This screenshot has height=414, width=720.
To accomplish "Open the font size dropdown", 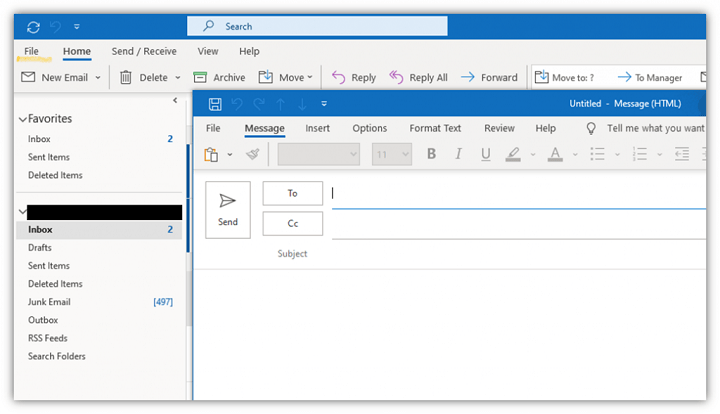I will (x=405, y=154).
